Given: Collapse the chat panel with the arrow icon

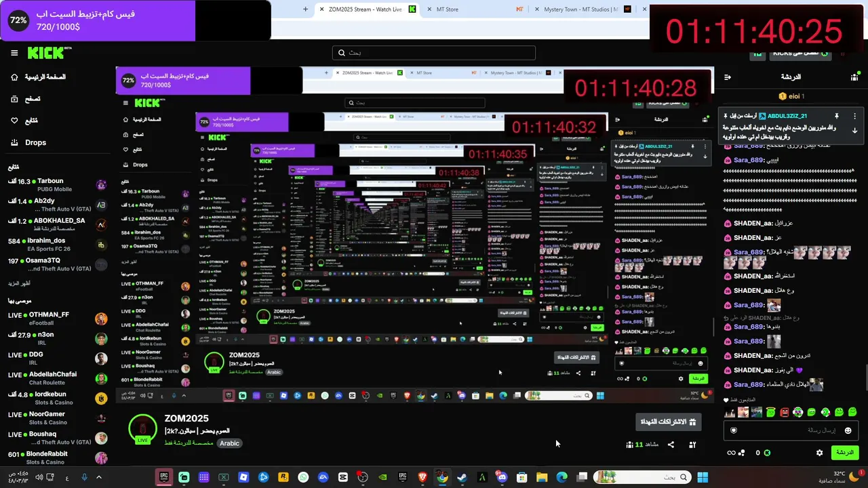Looking at the screenshot, I should pyautogui.click(x=728, y=77).
